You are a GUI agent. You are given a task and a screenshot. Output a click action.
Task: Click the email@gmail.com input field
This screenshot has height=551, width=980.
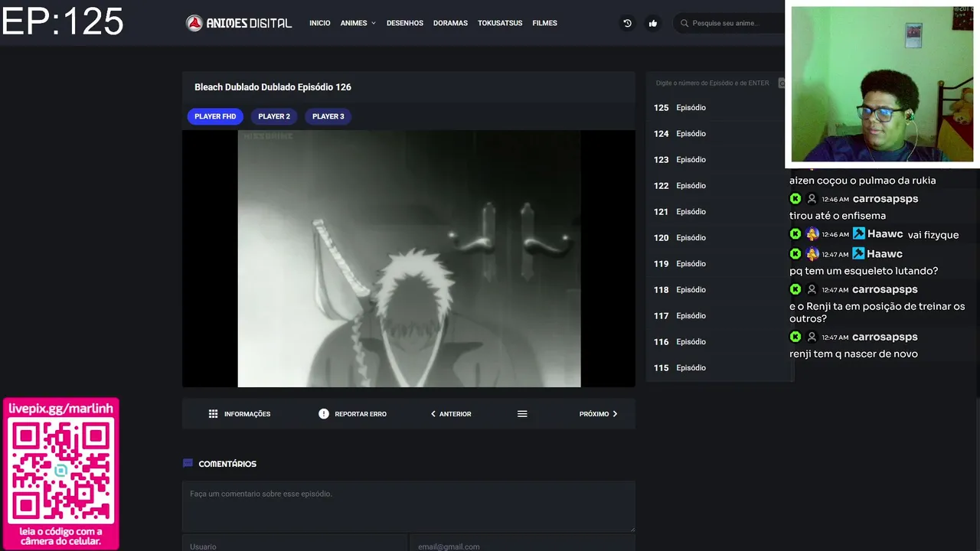click(x=522, y=544)
